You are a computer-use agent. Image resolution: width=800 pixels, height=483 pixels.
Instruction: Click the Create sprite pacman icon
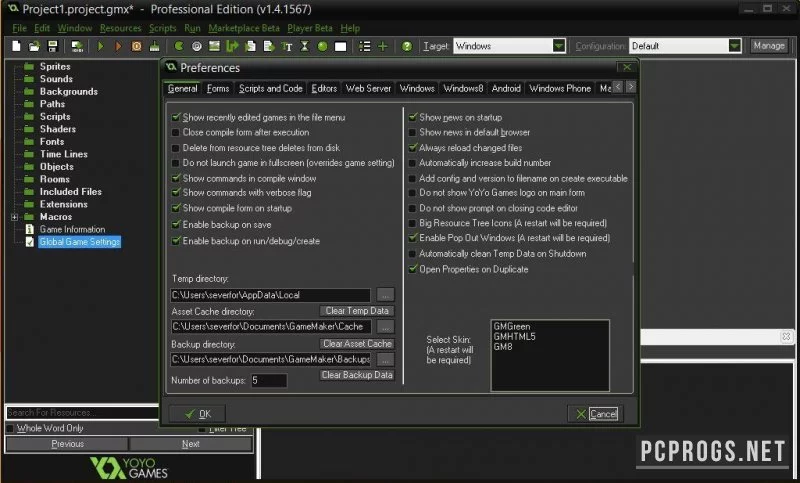pos(179,46)
